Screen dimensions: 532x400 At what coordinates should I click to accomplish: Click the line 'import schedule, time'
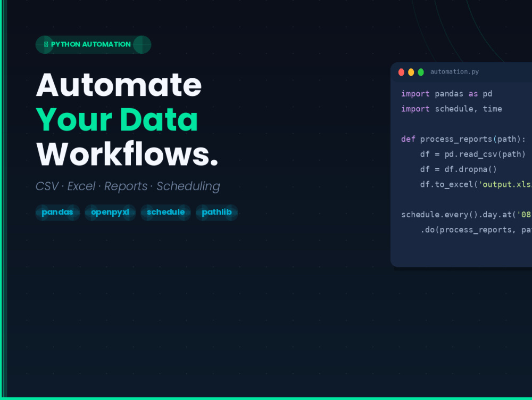[x=451, y=109]
